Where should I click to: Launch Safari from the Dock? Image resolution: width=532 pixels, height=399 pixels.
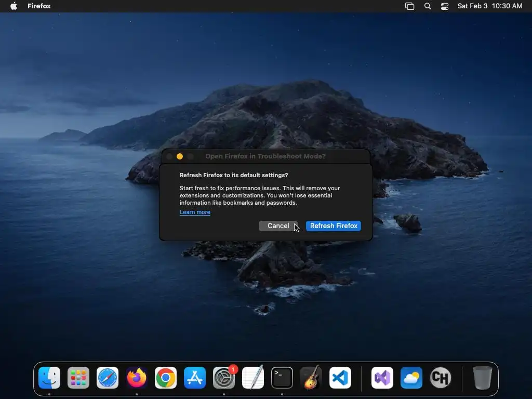[x=108, y=378]
